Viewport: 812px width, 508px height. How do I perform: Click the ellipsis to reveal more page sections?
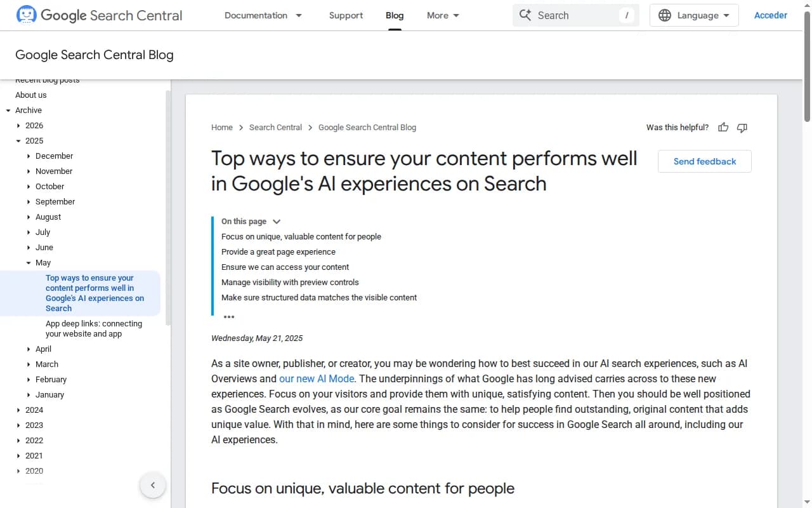229,316
